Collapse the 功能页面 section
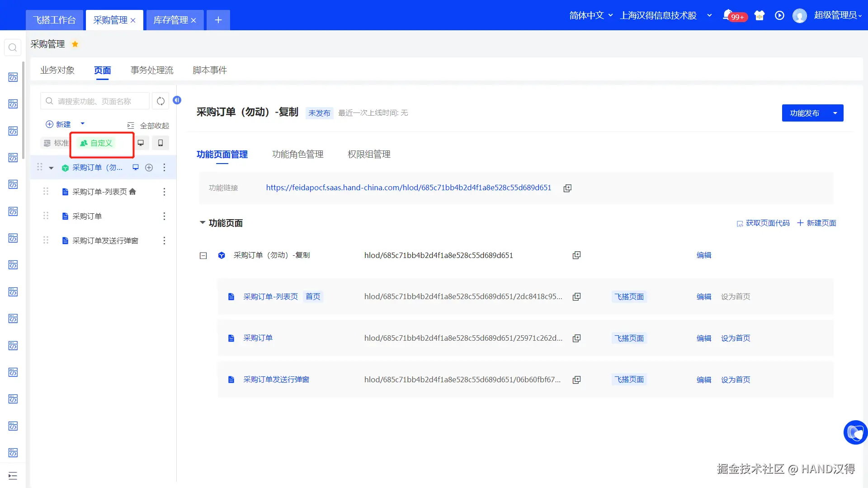 tap(203, 223)
